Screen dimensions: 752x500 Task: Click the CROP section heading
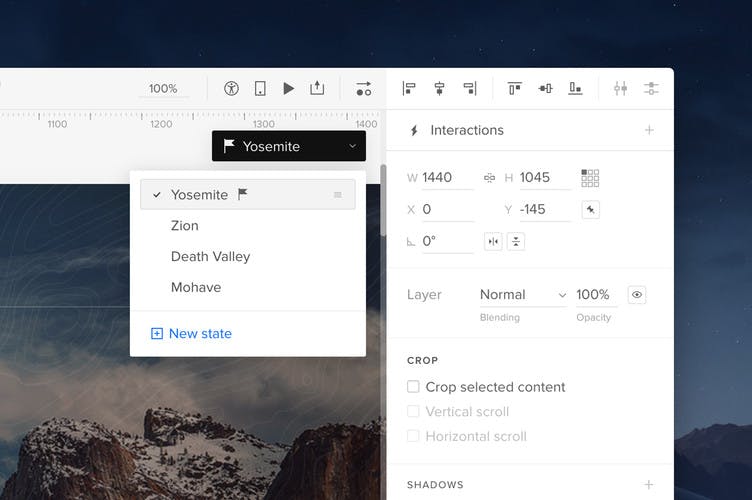click(423, 360)
